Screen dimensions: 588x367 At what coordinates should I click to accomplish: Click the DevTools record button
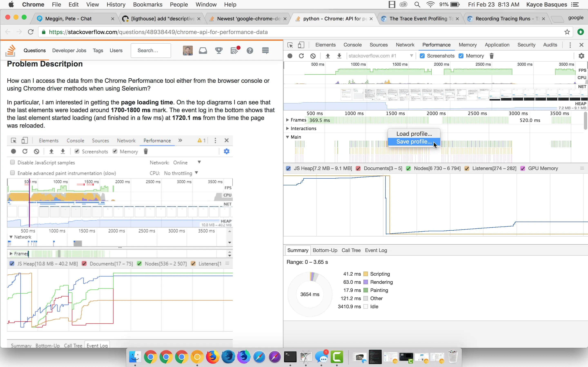click(290, 56)
